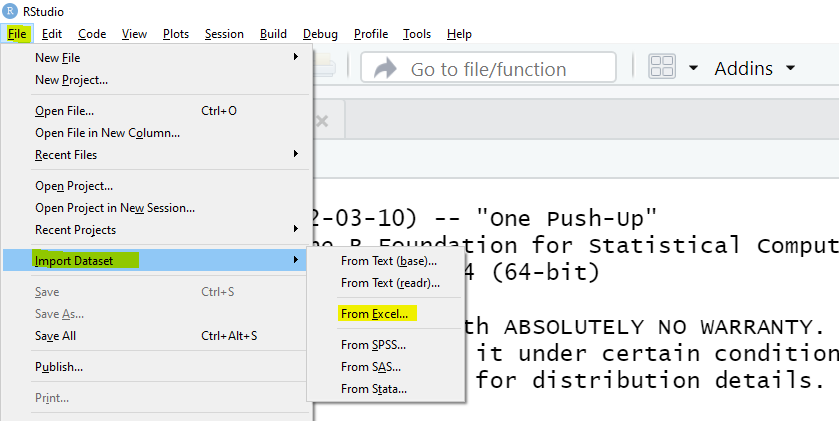This screenshot has height=421, width=839.
Task: Open the dropdown arrow beside the panes icon
Action: pyautogui.click(x=694, y=68)
